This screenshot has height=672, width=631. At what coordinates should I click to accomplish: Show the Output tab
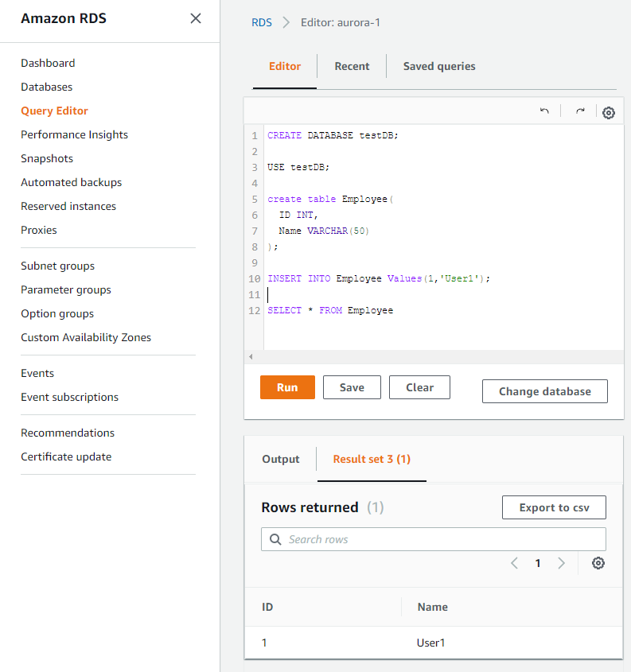click(281, 459)
